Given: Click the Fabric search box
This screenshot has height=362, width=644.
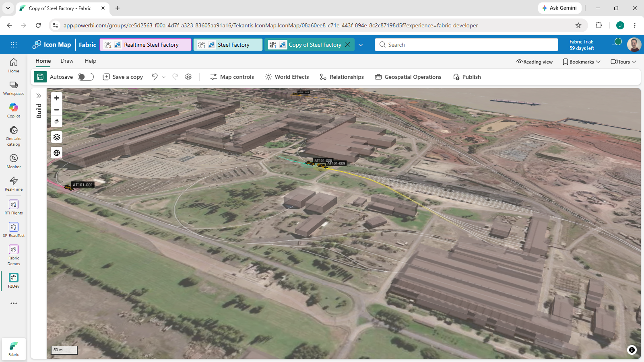Looking at the screenshot, I should 466,45.
